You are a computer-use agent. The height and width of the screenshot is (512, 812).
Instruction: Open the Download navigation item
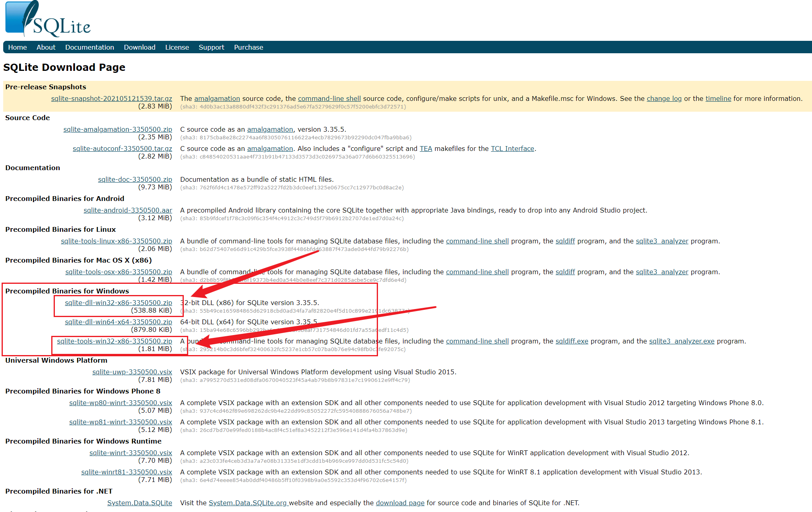tap(139, 47)
